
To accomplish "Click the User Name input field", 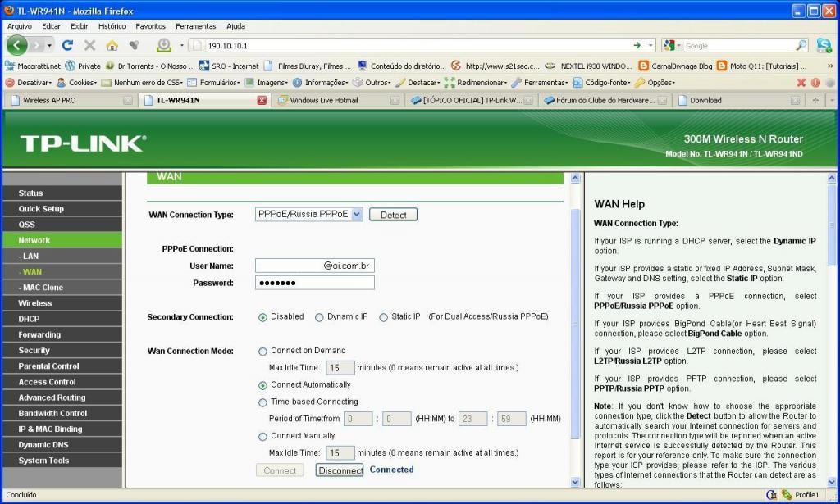I will tap(314, 266).
